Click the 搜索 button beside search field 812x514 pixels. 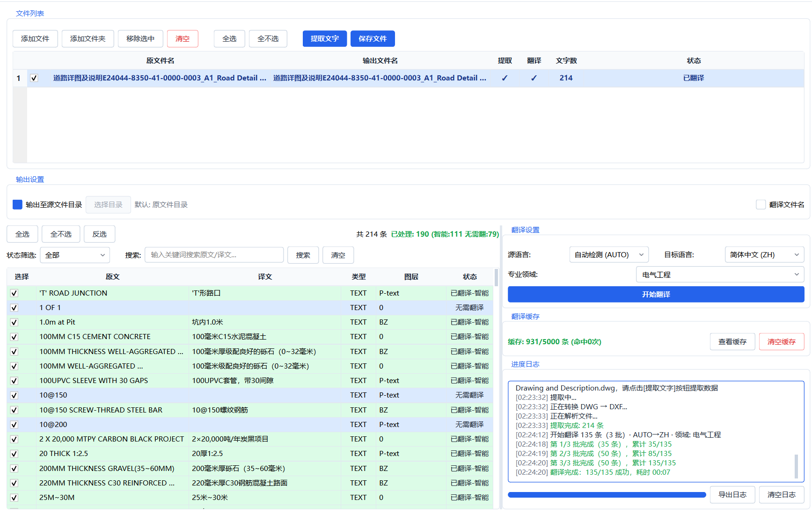[x=303, y=255]
